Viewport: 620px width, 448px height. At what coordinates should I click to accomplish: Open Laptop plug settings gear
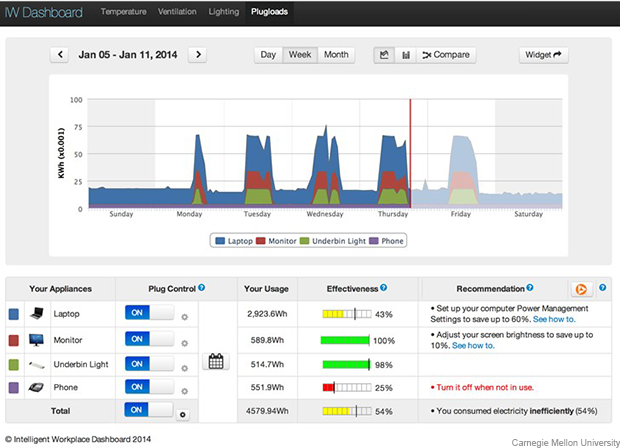184,317
